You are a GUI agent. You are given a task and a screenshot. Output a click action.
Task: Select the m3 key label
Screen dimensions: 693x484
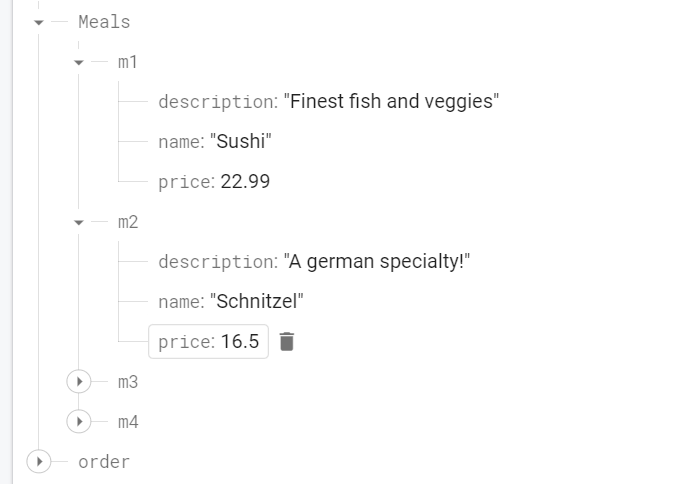(128, 382)
